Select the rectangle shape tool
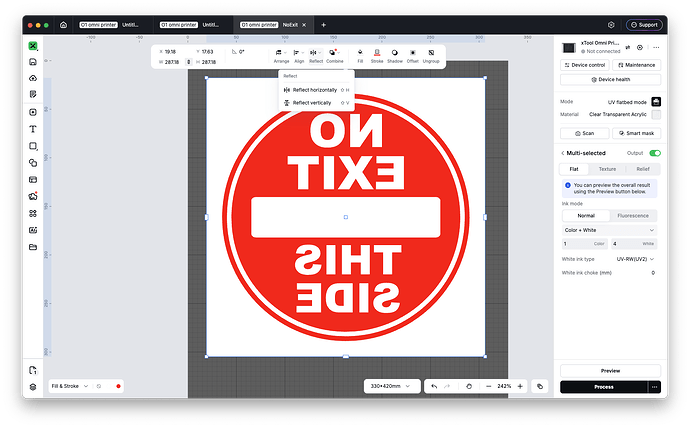 point(33,146)
